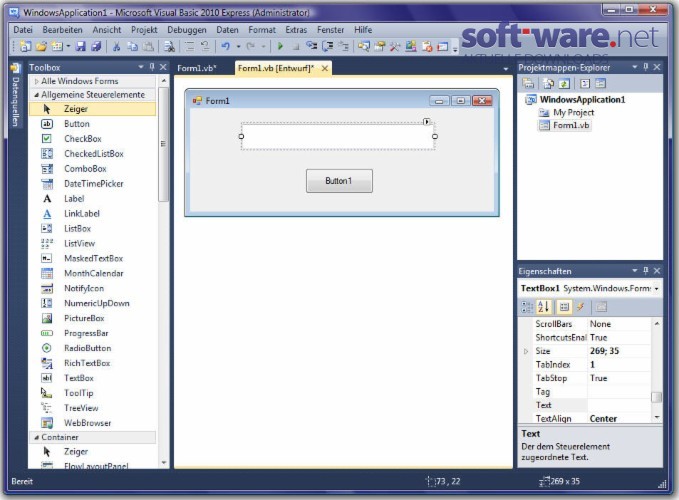Click the Open File folder icon
The width and height of the screenshot is (679, 500).
pos(41,46)
